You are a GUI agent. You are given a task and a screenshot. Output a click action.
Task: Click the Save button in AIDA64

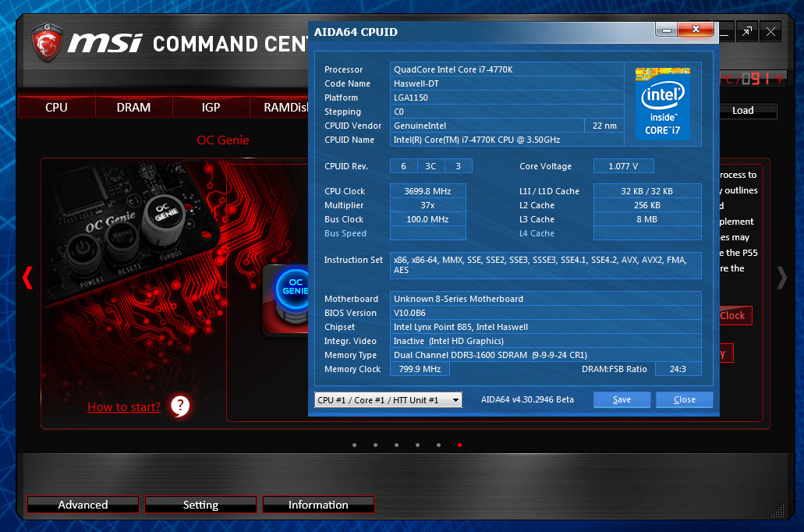pyautogui.click(x=622, y=399)
